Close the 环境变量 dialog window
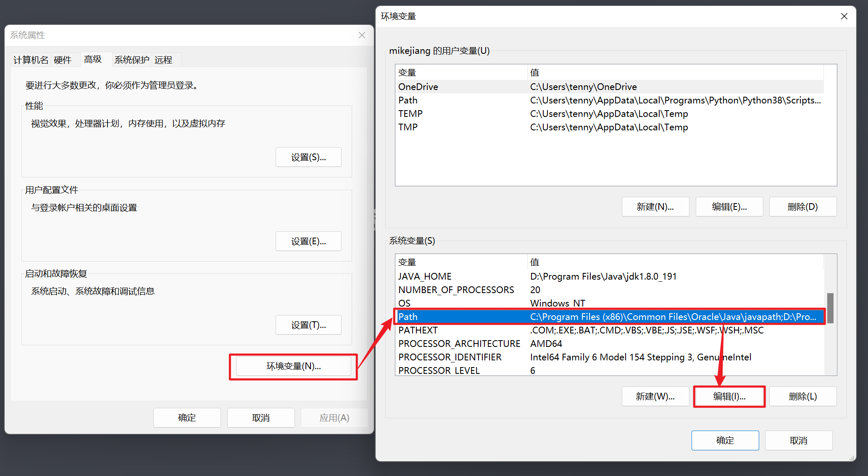The height and width of the screenshot is (476, 868). click(x=844, y=16)
